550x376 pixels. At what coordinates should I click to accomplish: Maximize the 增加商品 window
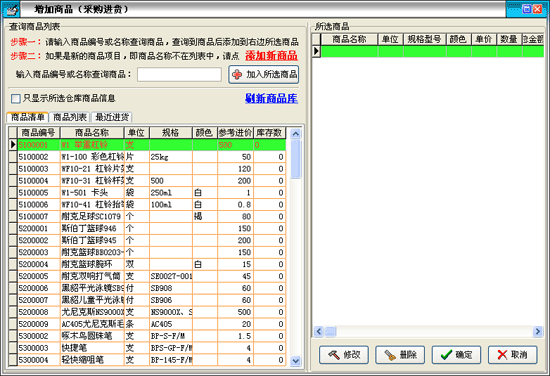[x=526, y=9]
